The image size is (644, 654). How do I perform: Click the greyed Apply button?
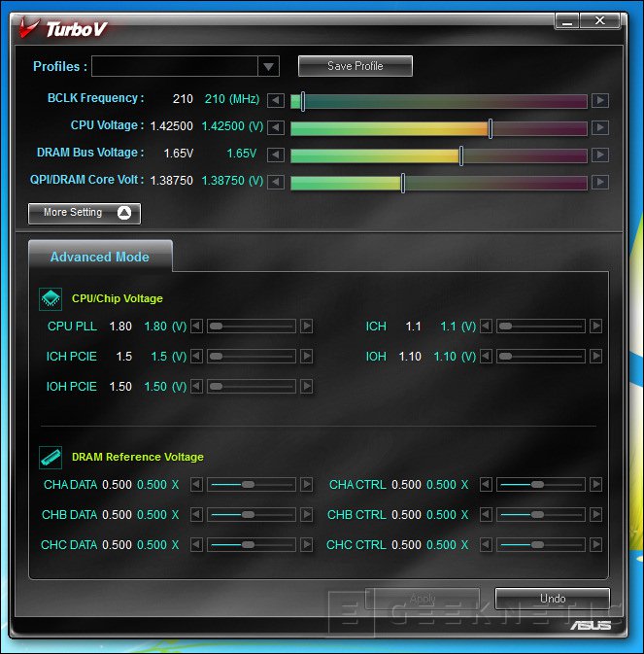click(423, 599)
